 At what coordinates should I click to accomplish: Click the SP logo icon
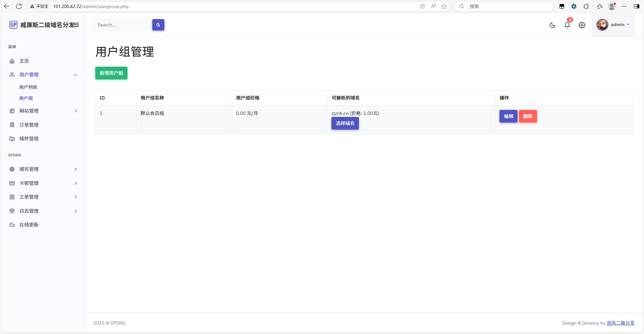pos(13,25)
